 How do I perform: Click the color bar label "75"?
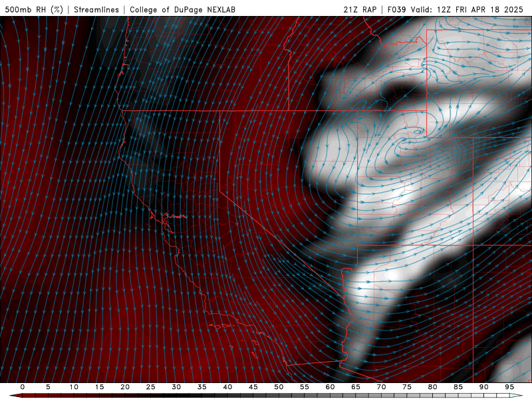[406, 387]
